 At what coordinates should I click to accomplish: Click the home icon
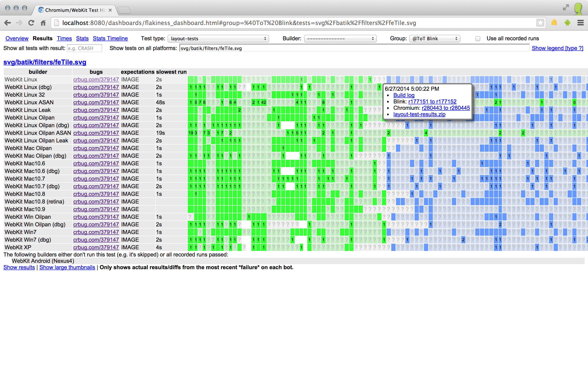click(x=43, y=23)
